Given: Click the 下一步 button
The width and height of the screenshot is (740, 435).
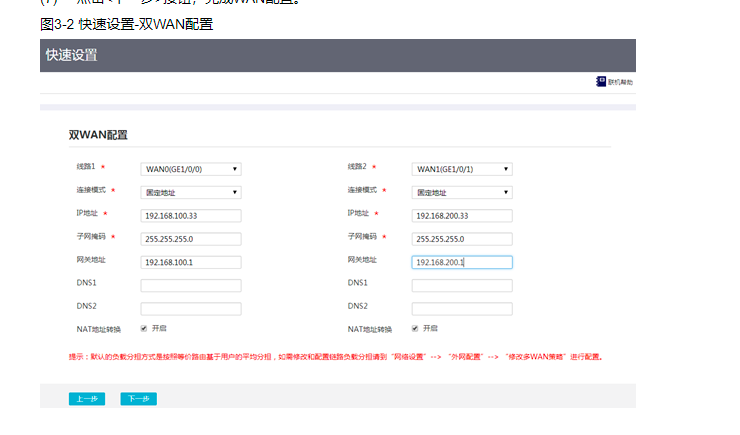Looking at the screenshot, I should click(139, 399).
